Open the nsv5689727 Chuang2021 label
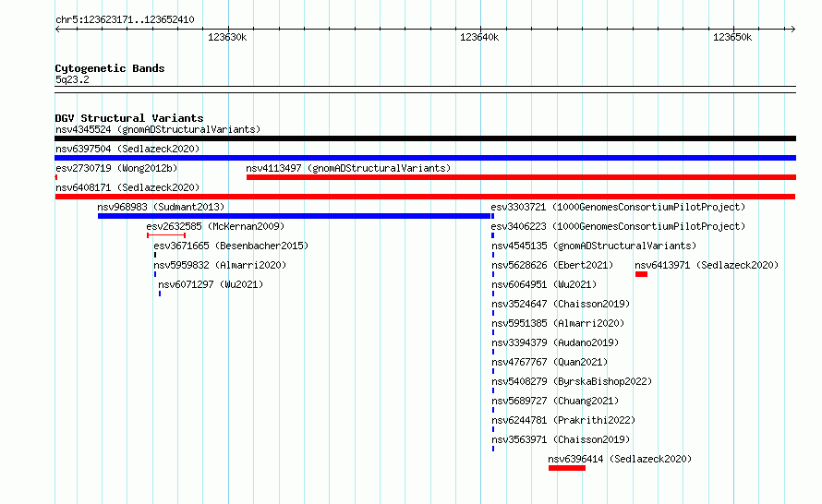This screenshot has height=504, width=822. (555, 401)
